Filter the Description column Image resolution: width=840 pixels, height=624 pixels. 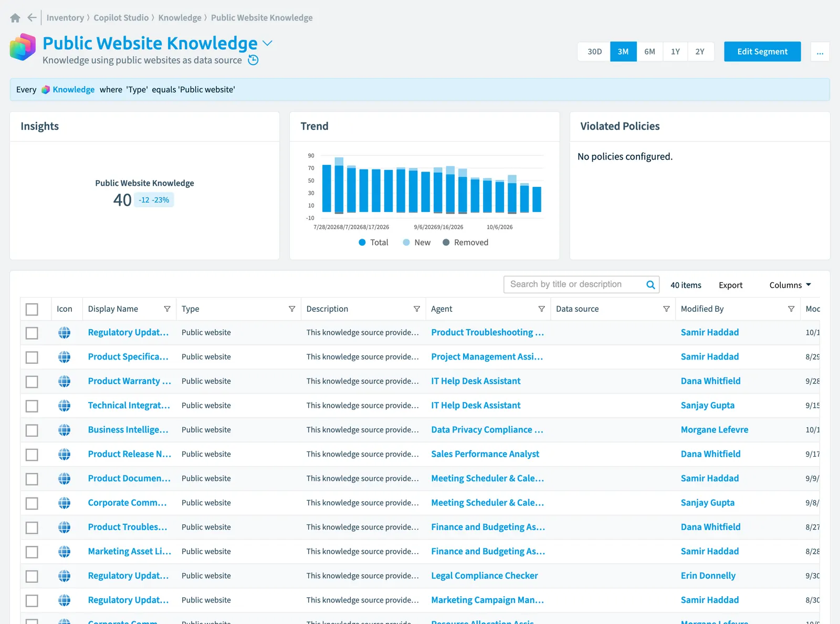[x=417, y=309]
